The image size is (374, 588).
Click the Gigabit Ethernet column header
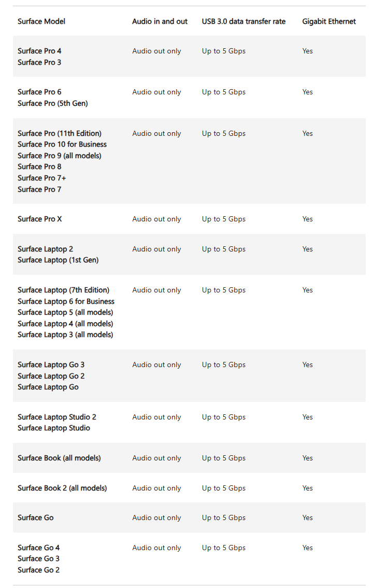[329, 21]
